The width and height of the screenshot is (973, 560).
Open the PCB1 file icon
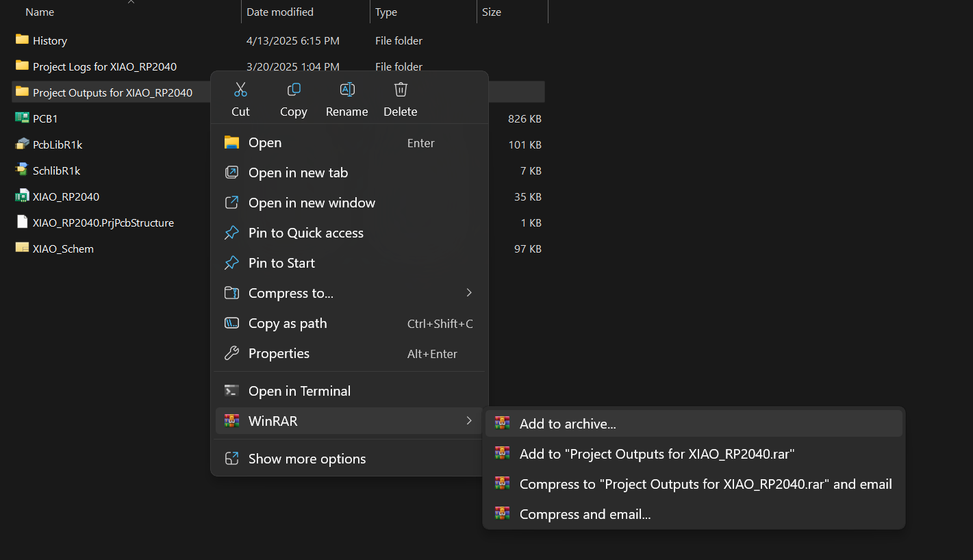pyautogui.click(x=22, y=118)
